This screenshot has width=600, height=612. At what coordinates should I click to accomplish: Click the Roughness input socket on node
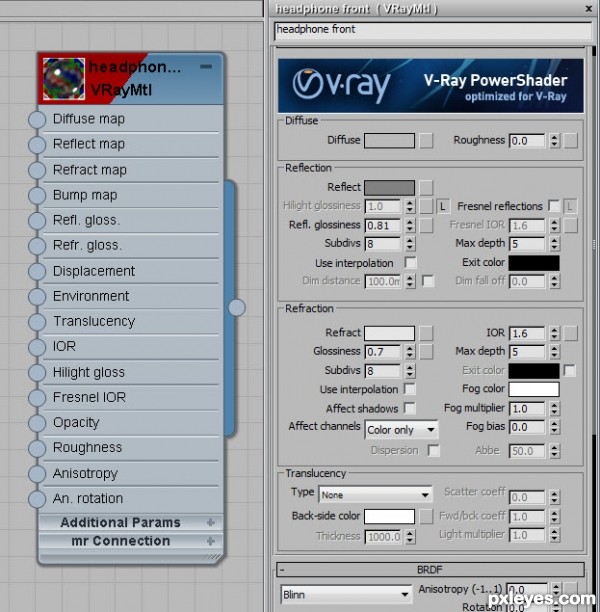click(37, 448)
